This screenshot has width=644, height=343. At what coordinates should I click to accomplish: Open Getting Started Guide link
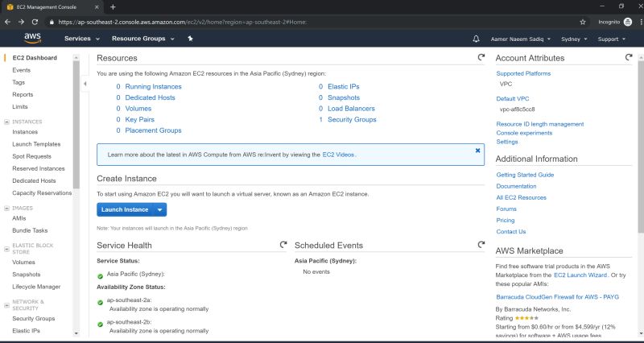pyautogui.click(x=525, y=175)
